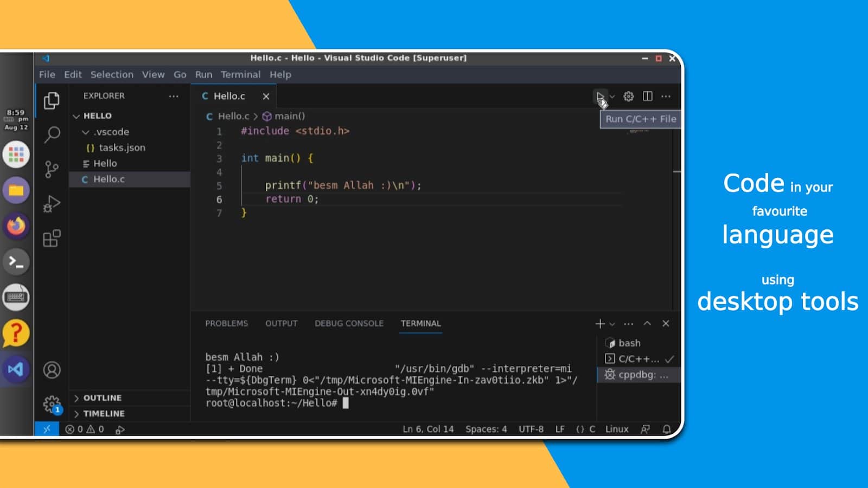The image size is (868, 488).
Task: Open the Search view in activity bar
Action: (x=52, y=134)
